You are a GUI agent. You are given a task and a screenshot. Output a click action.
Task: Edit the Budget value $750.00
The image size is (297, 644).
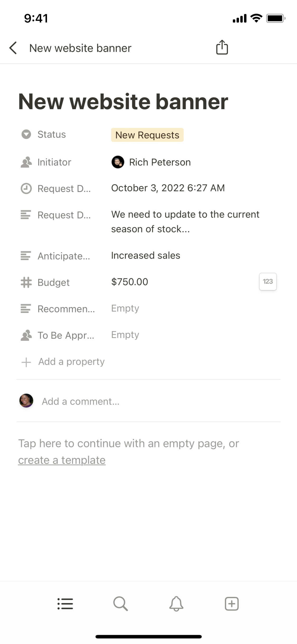130,282
